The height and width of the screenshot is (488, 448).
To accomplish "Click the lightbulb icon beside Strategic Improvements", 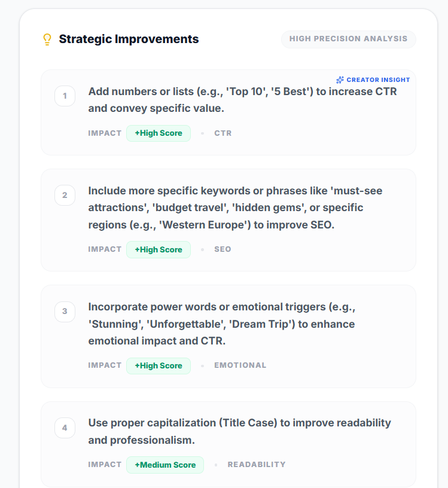I will 47,39.
